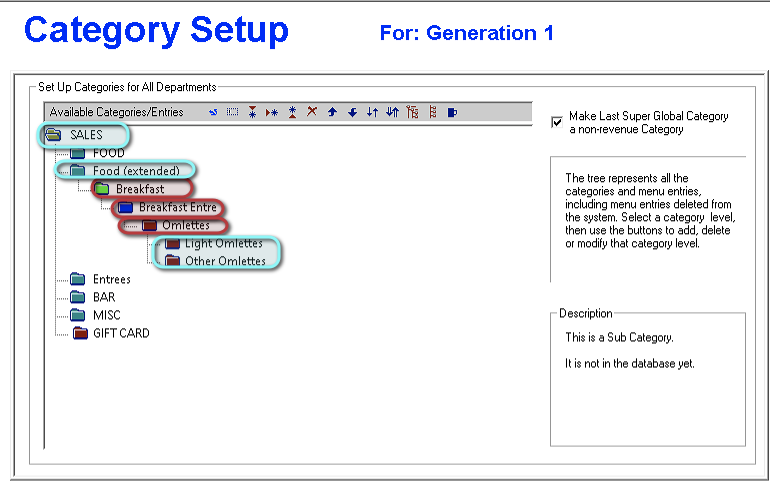Viewport: 770px width, 482px height.
Task: Click the red X delete icon
Action: click(312, 112)
